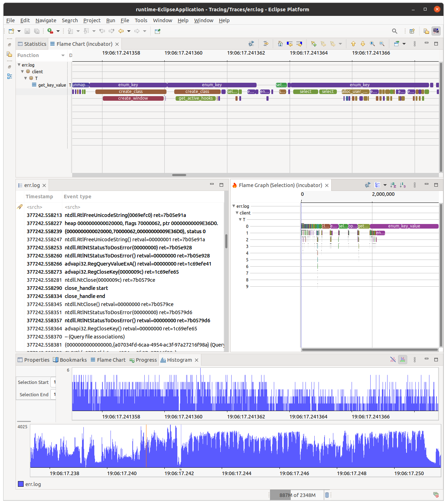
Task: Open the Run launch dropdown arrow
Action: coord(58,31)
